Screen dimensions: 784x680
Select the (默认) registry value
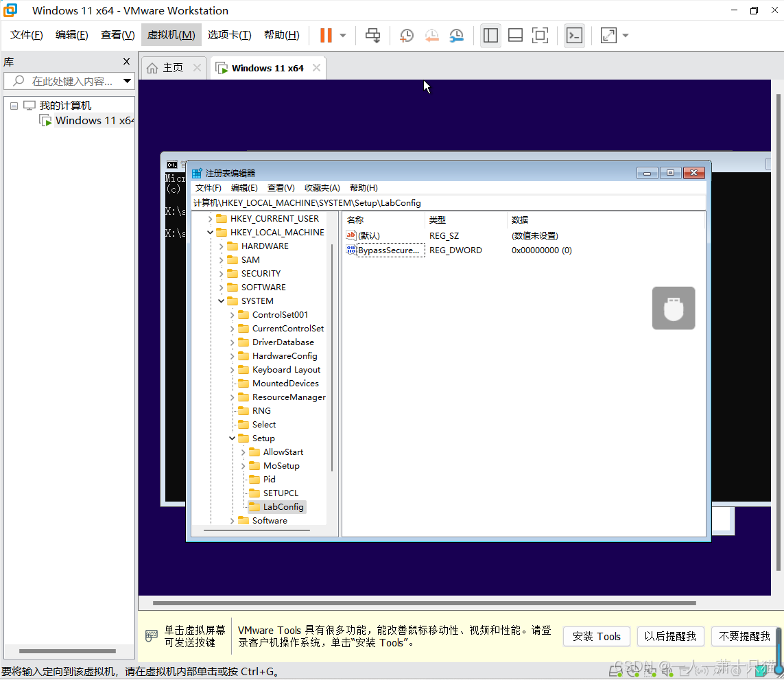[x=368, y=235]
